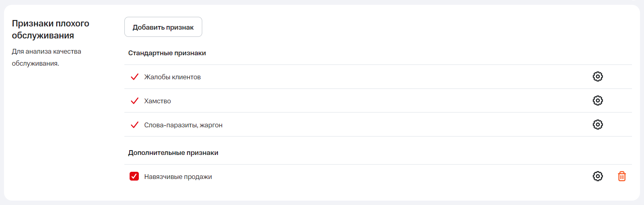Click the Признаки плохого обслуживания title
Viewport: 644px width, 205px height.
(51, 29)
